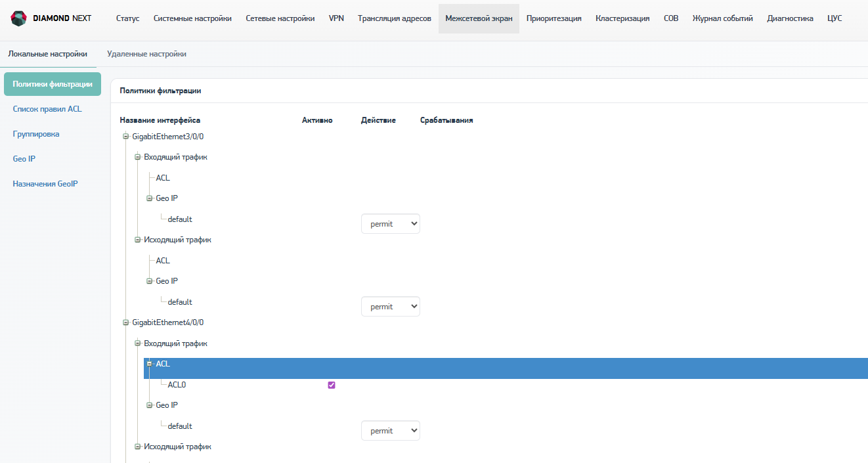Image resolution: width=868 pixels, height=463 pixels.
Task: Collapse Geo IP under GigabitEthernet3/0/0 incoming traffic
Action: [150, 198]
